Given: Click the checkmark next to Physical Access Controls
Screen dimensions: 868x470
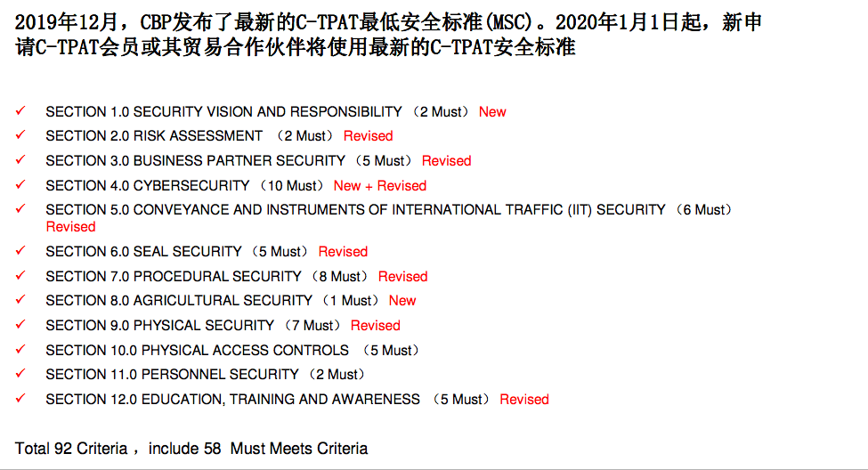Looking at the screenshot, I should 20,350.
